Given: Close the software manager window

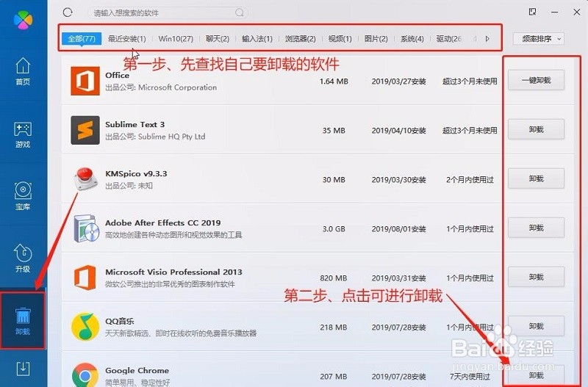Looking at the screenshot, I should pos(577,12).
